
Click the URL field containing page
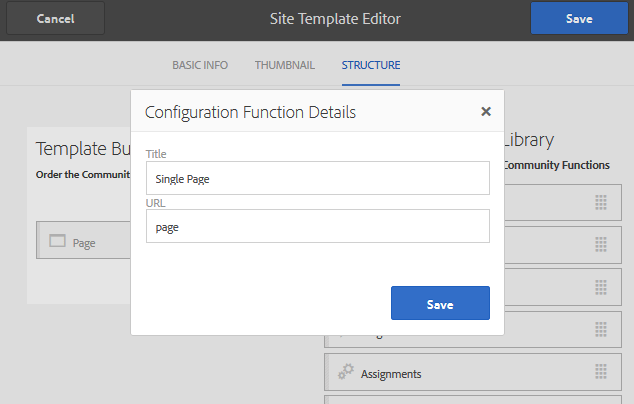(317, 226)
